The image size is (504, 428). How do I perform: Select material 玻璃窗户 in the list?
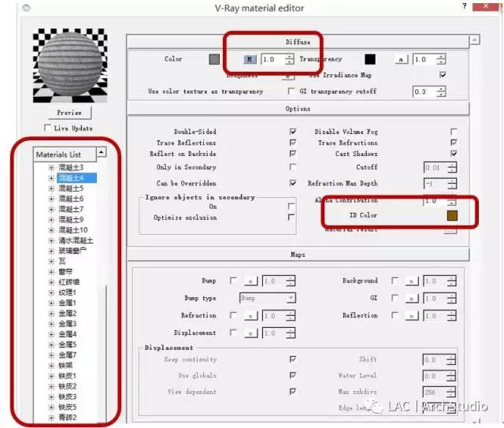[72, 251]
